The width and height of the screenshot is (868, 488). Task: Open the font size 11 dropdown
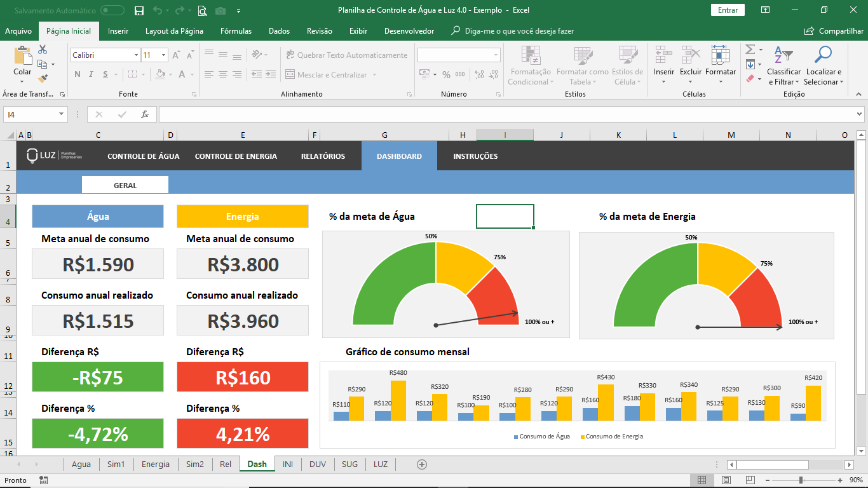tap(163, 55)
